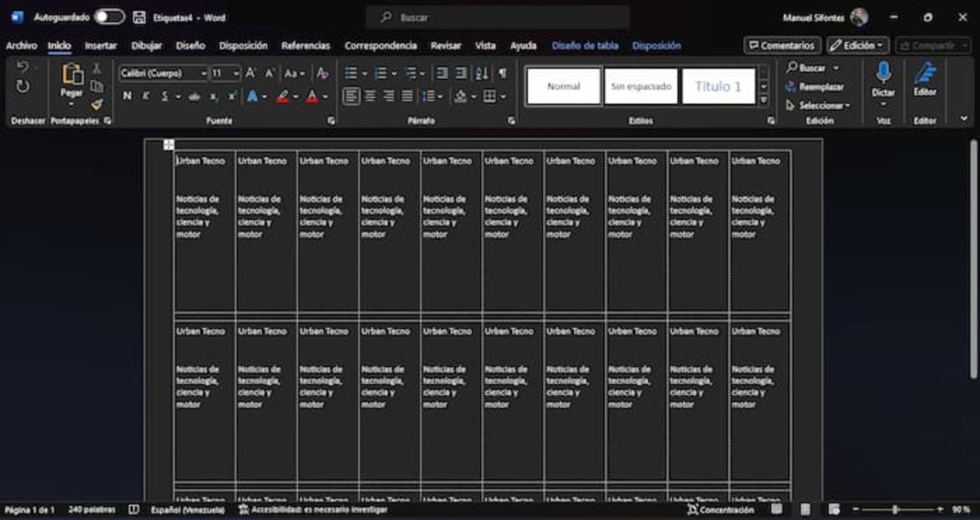Click the Dictar microphone icon
This screenshot has width=980, height=520.
point(883,73)
